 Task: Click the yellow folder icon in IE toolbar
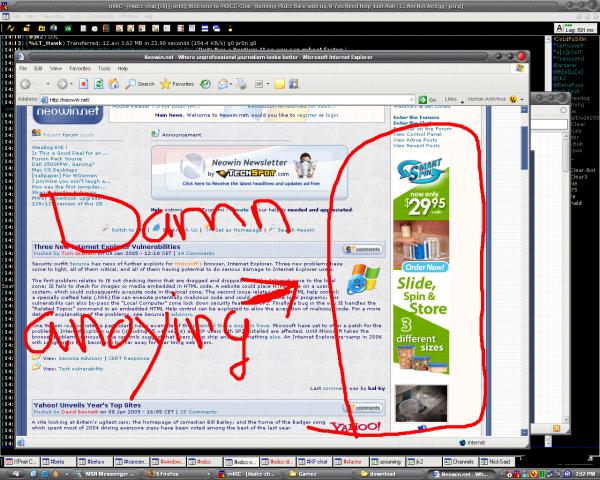pos(279,84)
